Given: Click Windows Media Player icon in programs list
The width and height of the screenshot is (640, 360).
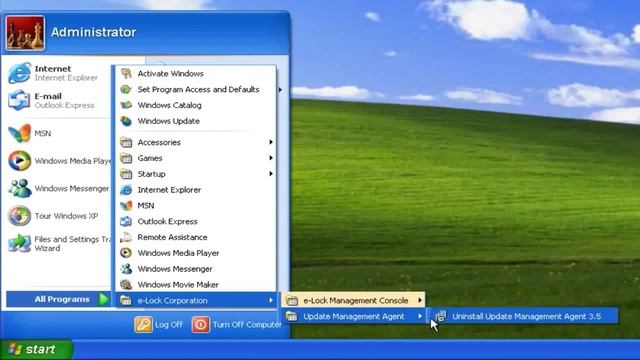Looking at the screenshot, I should 126,253.
